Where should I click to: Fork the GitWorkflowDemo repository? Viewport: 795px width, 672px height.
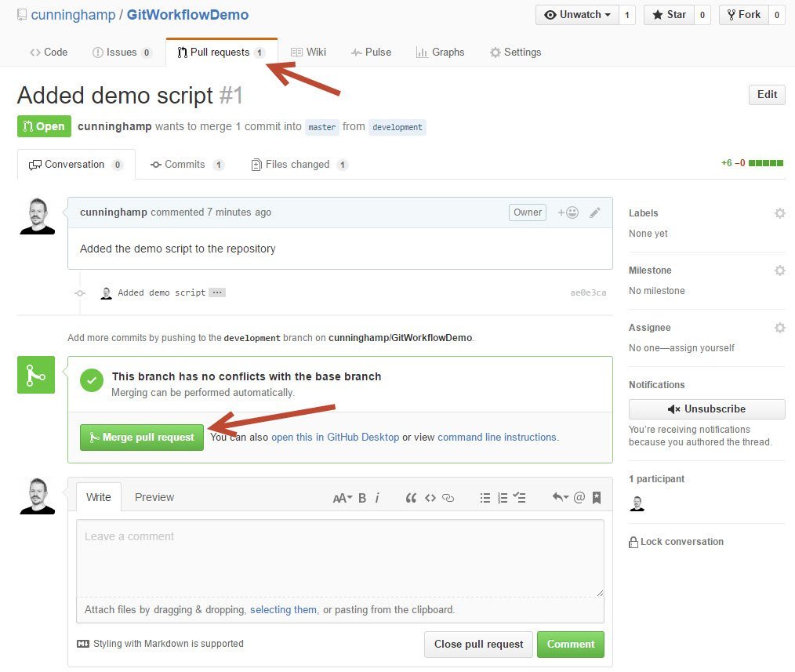[744, 15]
